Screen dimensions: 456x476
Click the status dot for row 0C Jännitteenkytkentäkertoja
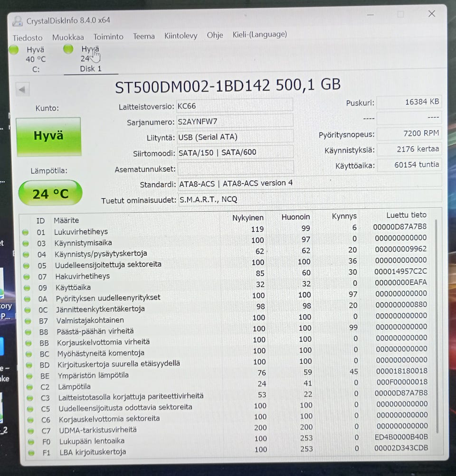pyautogui.click(x=28, y=310)
